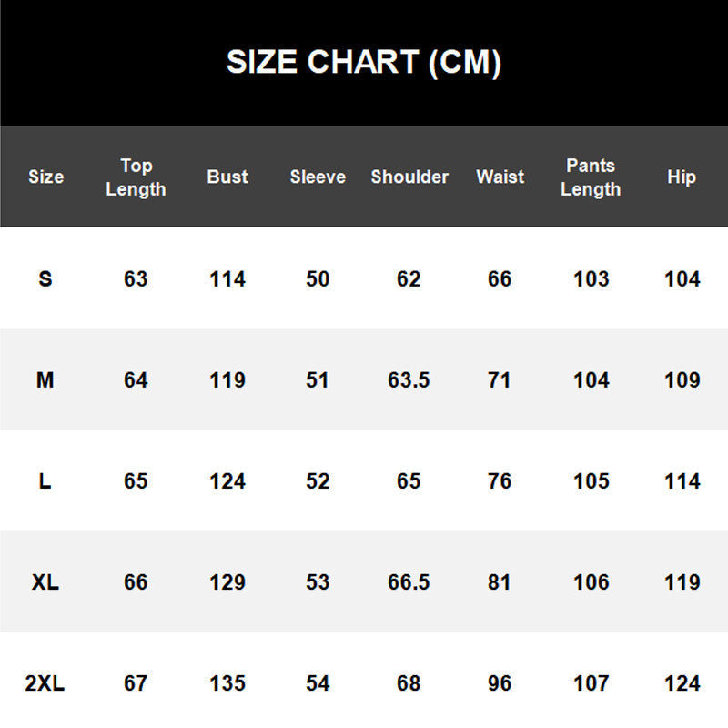Select the 'M' size row label

(x=45, y=379)
